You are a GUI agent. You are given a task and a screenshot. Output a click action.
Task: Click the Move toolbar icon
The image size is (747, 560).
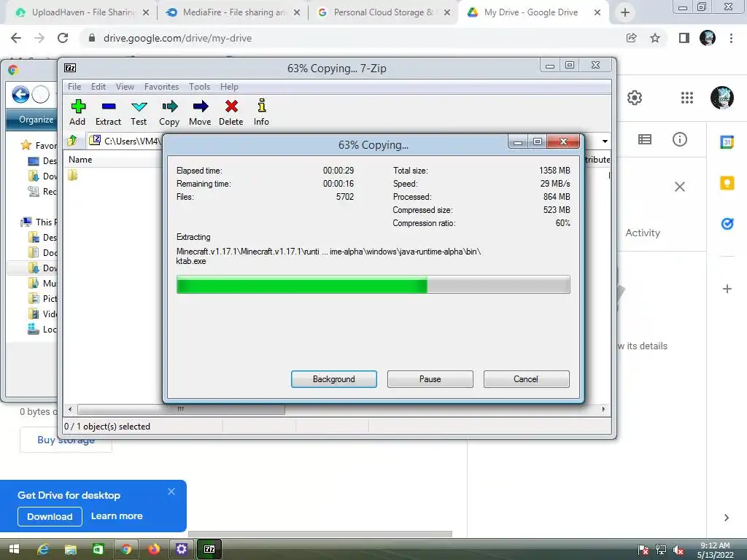click(200, 112)
